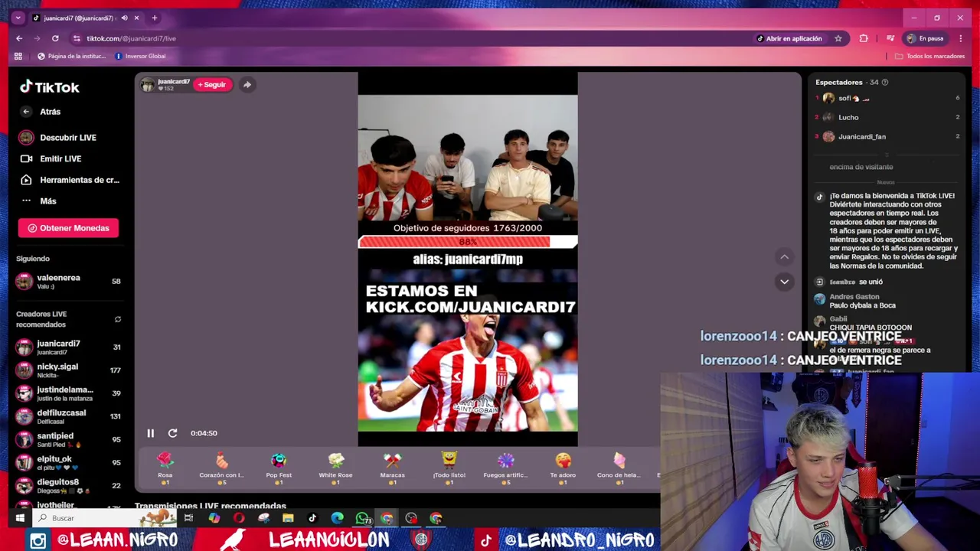Open Emitir LIVE in the sidebar
980x551 pixels.
point(51,158)
